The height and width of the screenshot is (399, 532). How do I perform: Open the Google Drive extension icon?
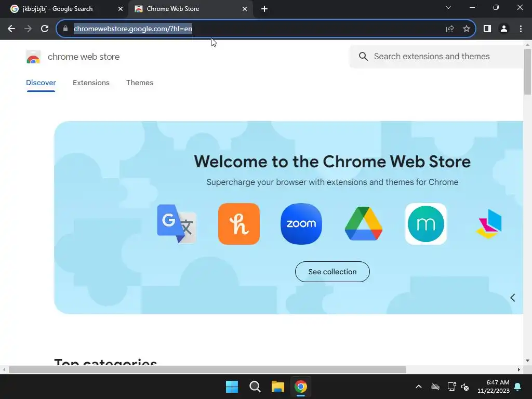coord(363,223)
